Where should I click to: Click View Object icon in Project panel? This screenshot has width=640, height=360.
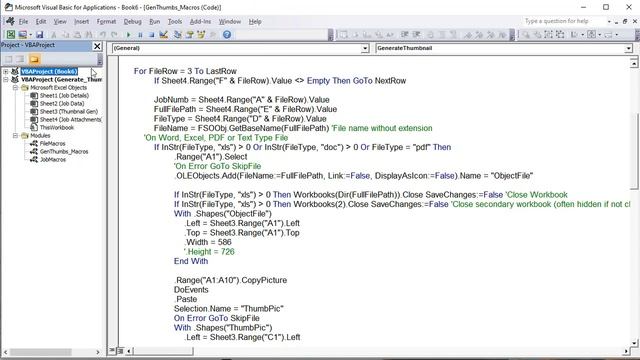tap(20, 60)
